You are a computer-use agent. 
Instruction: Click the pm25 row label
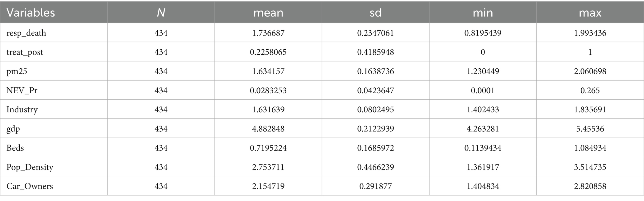[17, 71]
